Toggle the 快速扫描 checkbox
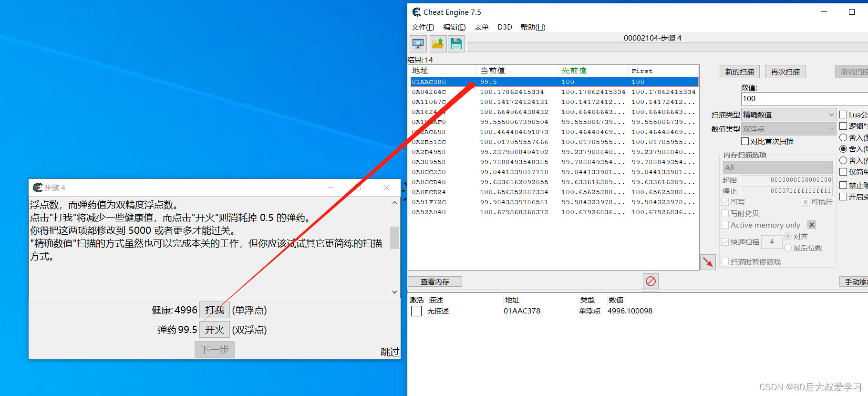868x396 pixels. 725,242
